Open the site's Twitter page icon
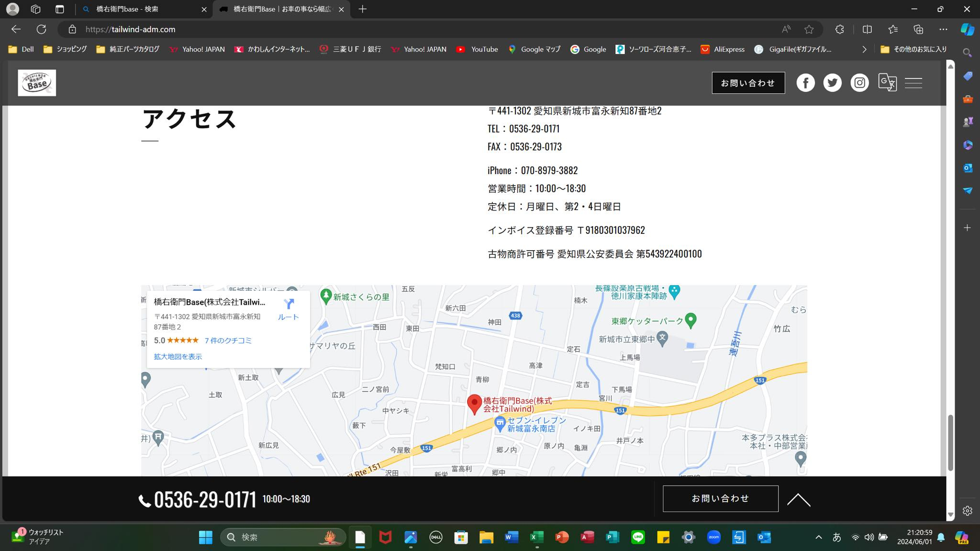The width and height of the screenshot is (980, 551). tap(832, 83)
